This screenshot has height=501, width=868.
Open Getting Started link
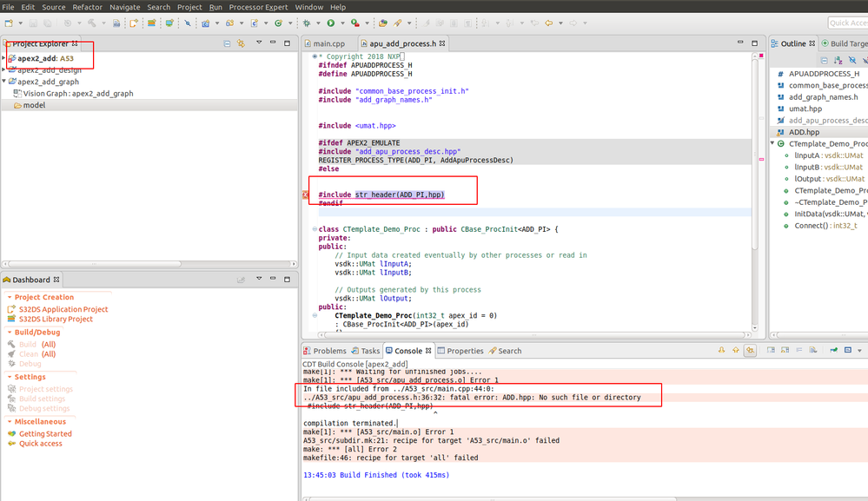tap(45, 434)
